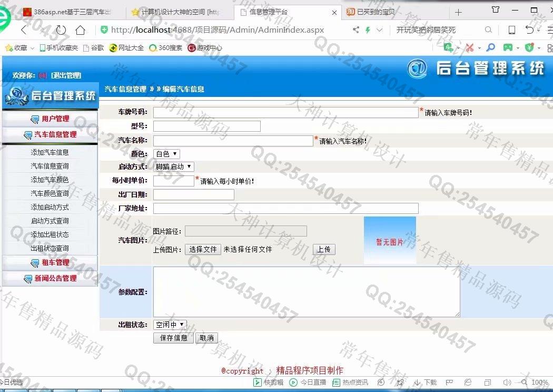Close the 信息管理平台 tab
The image size is (553, 392).
334,13
